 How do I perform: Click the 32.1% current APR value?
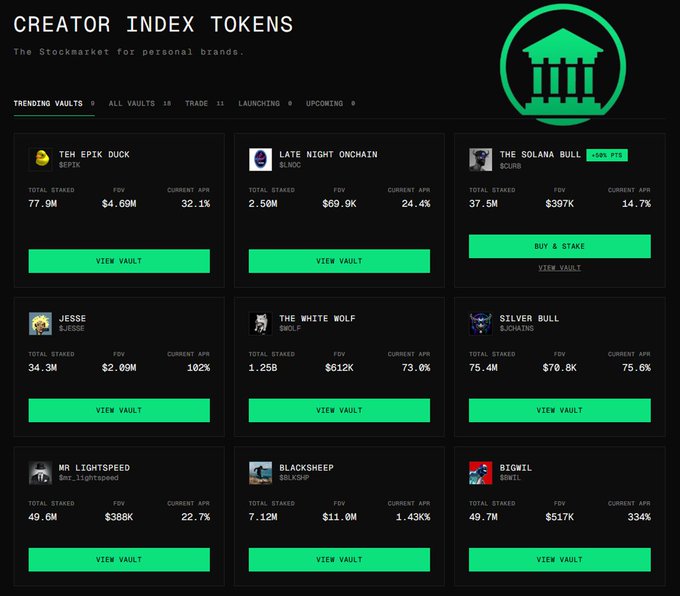click(196, 203)
